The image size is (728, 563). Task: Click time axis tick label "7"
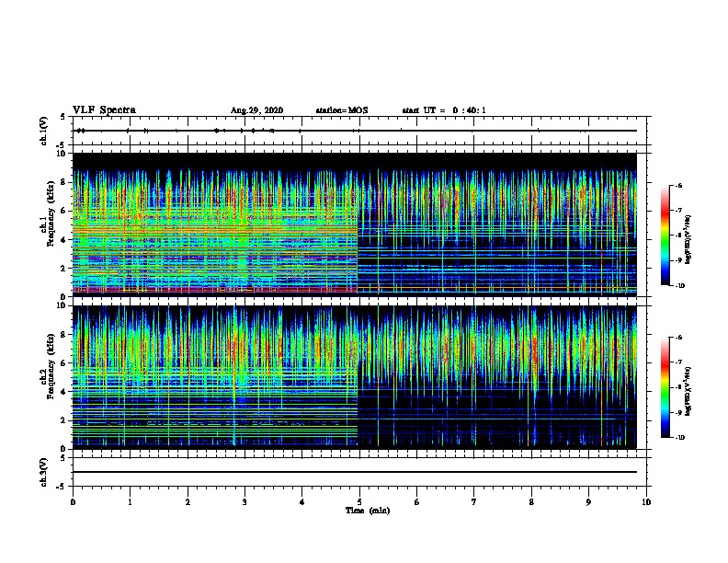click(474, 502)
